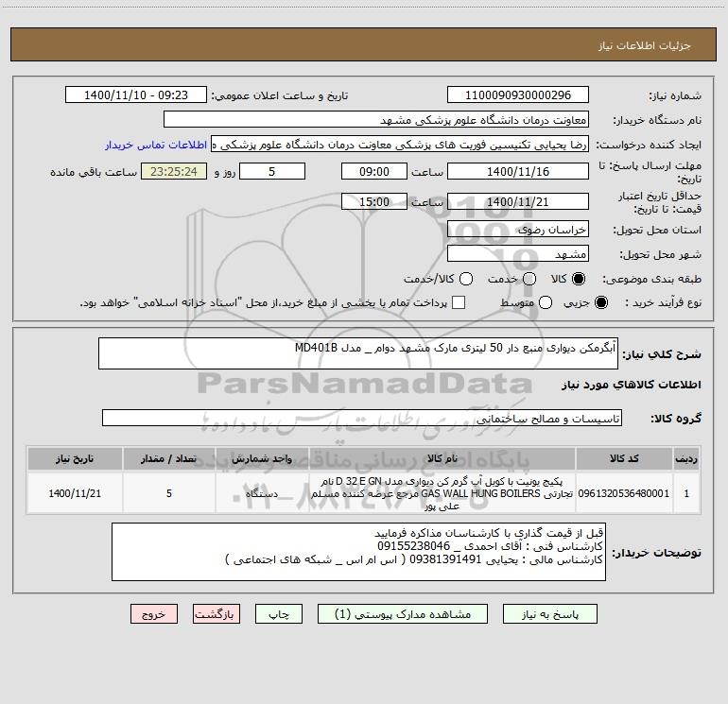Image resolution: width=728 pixels, height=704 pixels.
Task: Open the اطلاعات تماس خریدار link
Action: click(156, 145)
